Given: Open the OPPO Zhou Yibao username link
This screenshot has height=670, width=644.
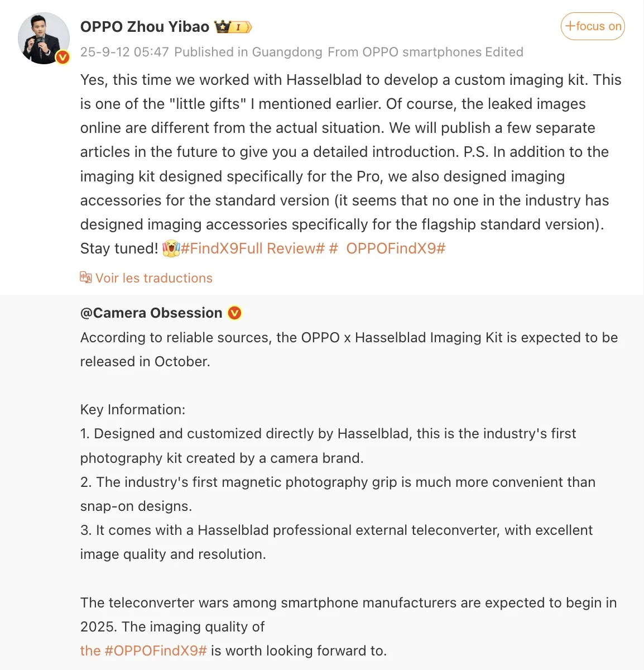Looking at the screenshot, I should click(145, 27).
